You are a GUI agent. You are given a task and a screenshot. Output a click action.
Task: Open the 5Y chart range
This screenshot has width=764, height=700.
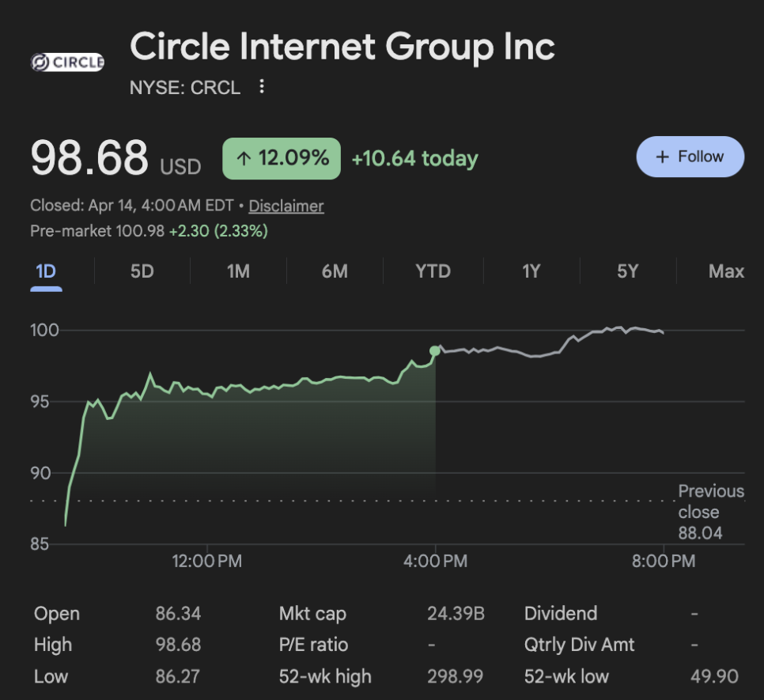627,271
